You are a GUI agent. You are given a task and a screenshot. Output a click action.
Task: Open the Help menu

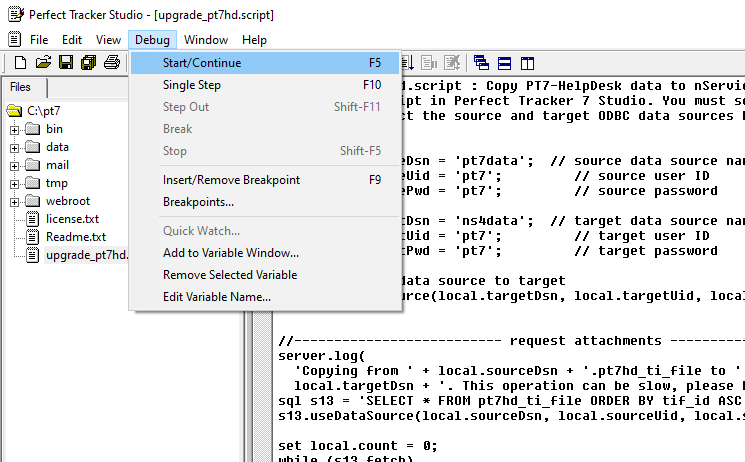[254, 39]
